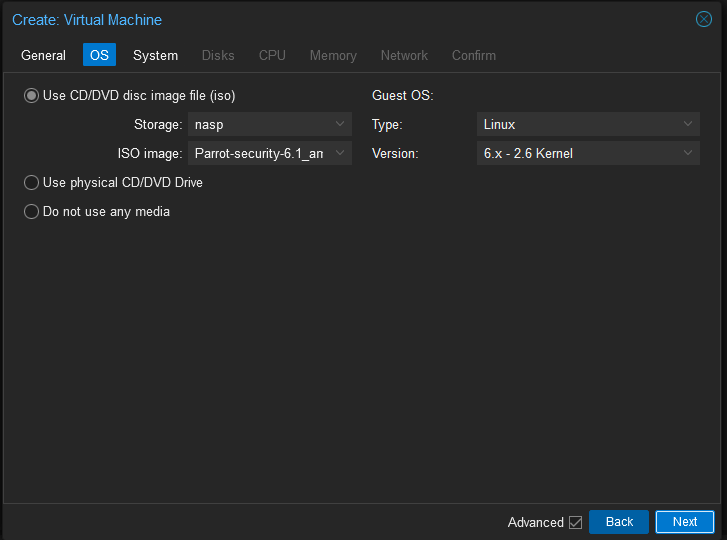Expand the Guest OS Type dropdown arrow
727x540 pixels.
pyautogui.click(x=688, y=124)
